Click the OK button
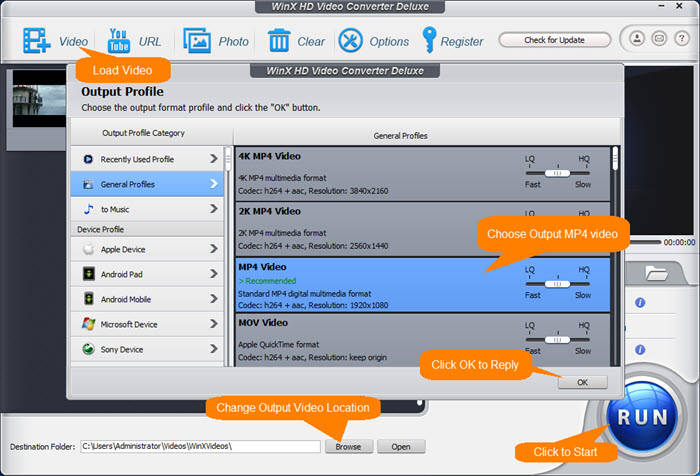This screenshot has height=476, width=700. coord(583,382)
